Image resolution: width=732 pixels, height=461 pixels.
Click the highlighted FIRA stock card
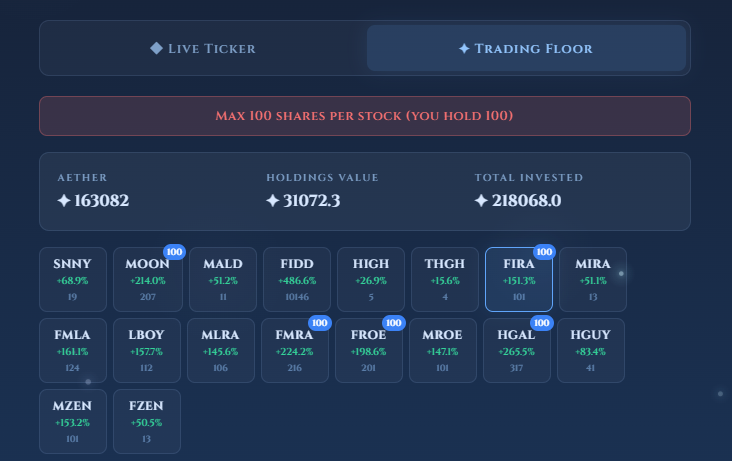(x=519, y=279)
